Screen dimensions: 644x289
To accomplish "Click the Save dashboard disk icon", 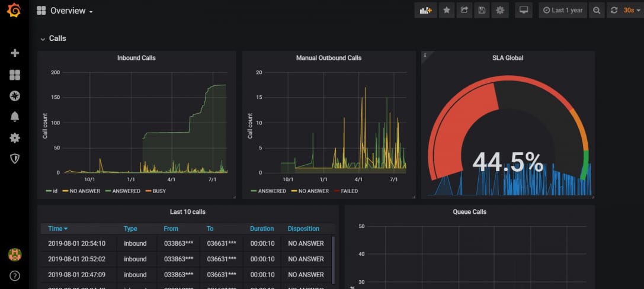I will tap(482, 10).
